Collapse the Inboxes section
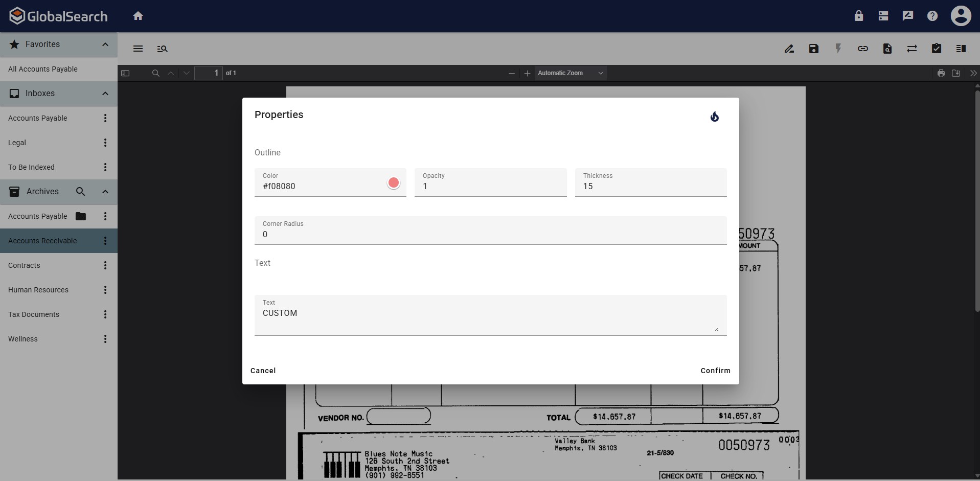 click(105, 94)
